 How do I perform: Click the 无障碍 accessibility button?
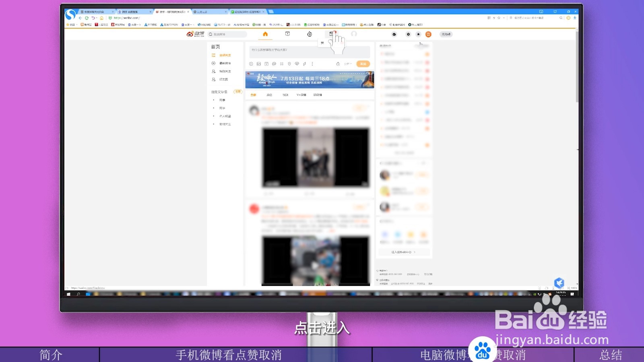446,34
